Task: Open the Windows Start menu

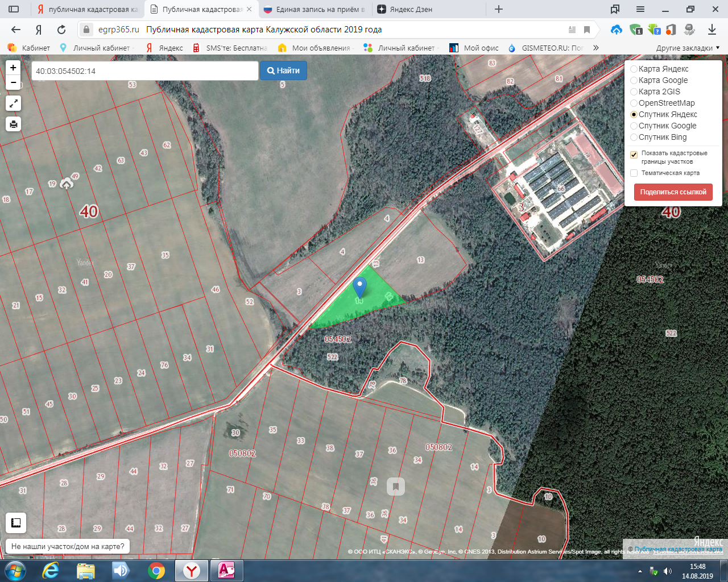Action: [x=15, y=570]
